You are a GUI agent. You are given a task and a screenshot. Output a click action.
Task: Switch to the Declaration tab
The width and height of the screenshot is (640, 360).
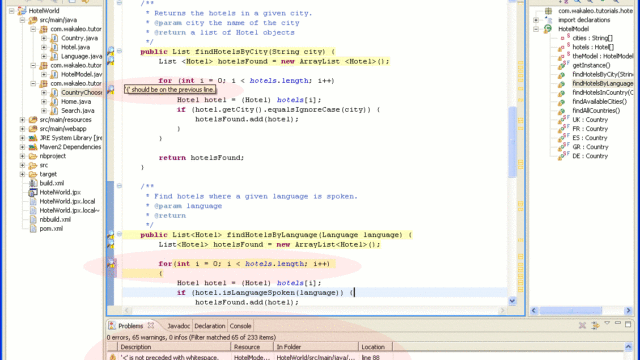coord(209,326)
